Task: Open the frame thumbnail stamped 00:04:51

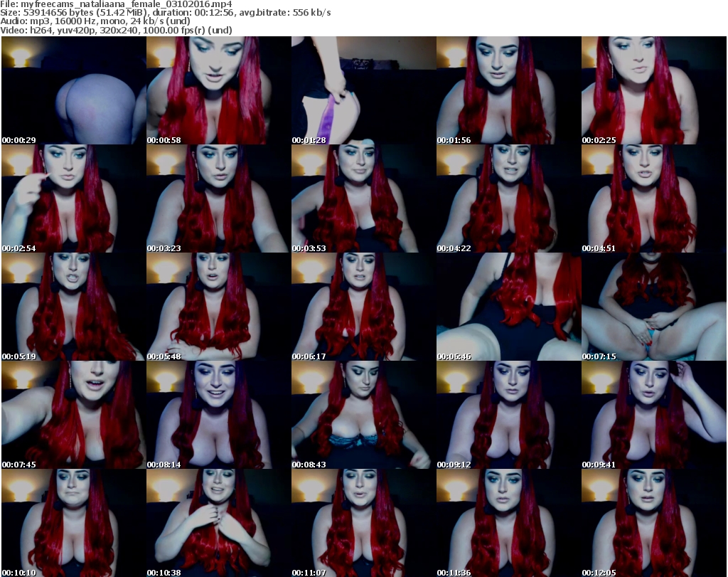Action: point(654,198)
